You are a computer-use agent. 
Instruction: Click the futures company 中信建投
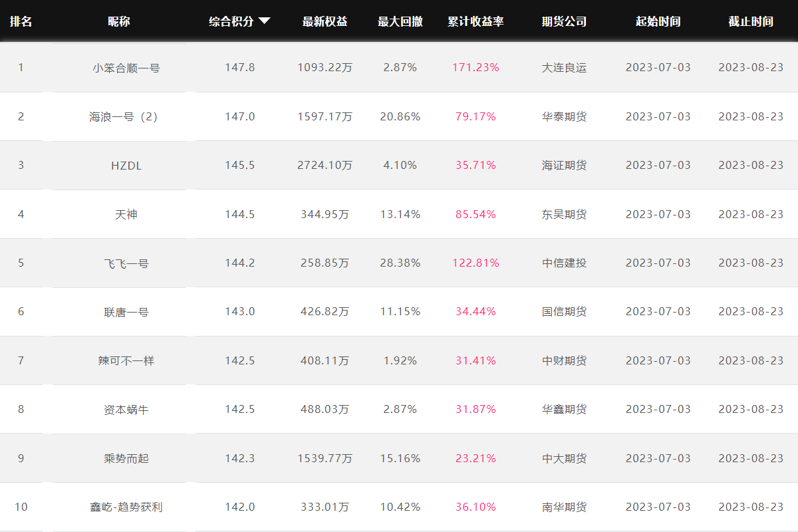coord(565,263)
